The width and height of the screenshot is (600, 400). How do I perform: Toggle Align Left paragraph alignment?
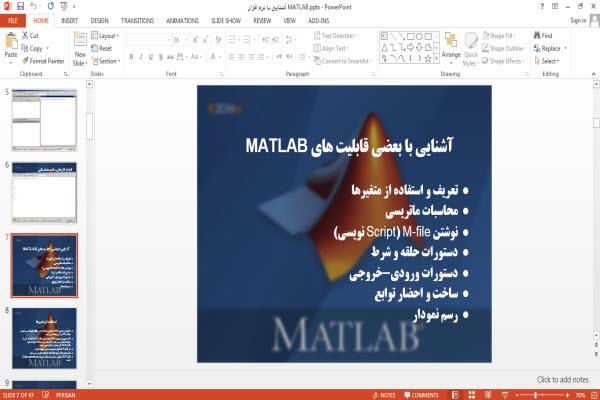click(232, 57)
